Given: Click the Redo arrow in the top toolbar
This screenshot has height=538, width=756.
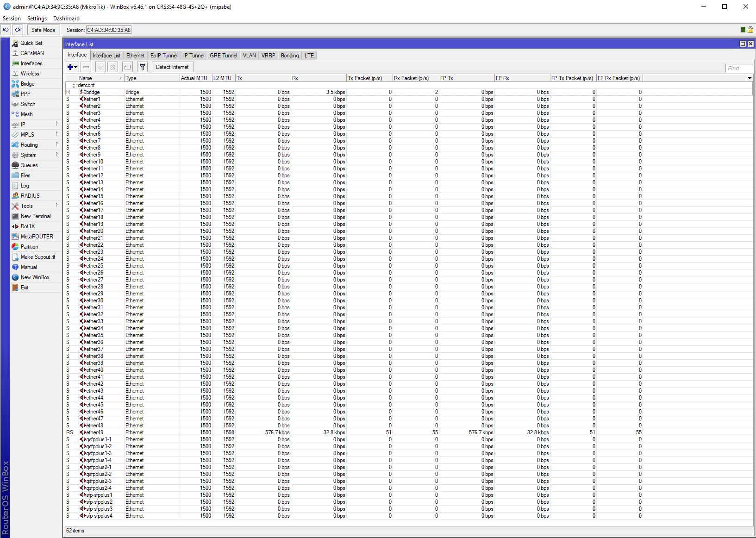Looking at the screenshot, I should [18, 30].
